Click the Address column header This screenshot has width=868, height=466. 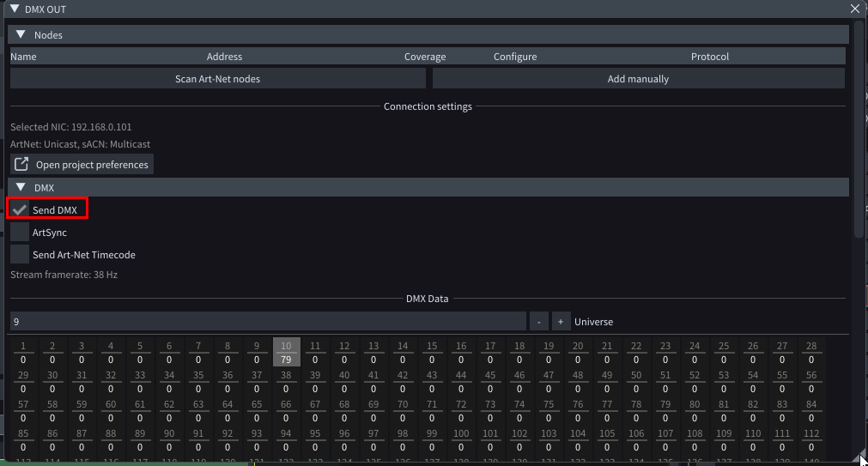pos(224,57)
